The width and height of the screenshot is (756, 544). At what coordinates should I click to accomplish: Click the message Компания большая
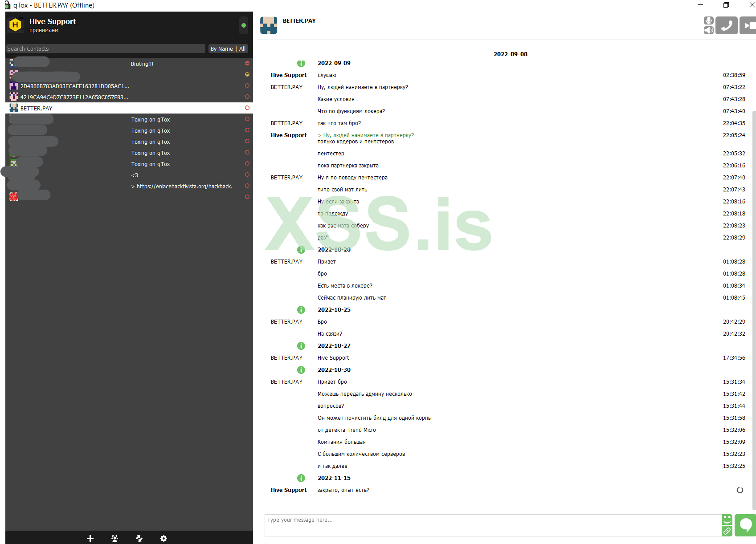(x=342, y=442)
